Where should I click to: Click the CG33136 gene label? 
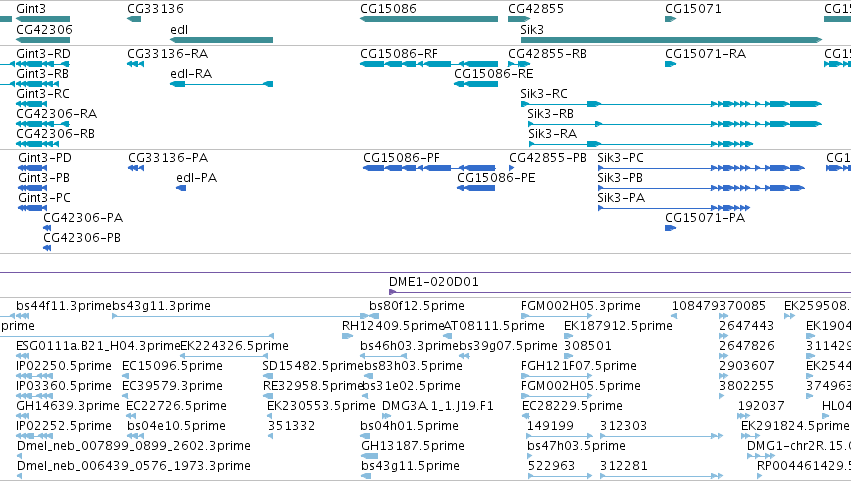pos(155,9)
